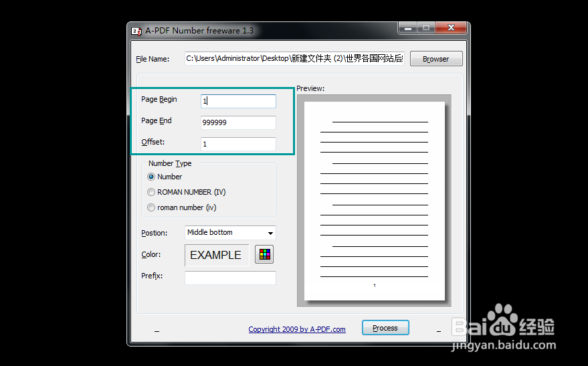
Task: Minimize the A-PDF Number window
Action: [x=408, y=27]
